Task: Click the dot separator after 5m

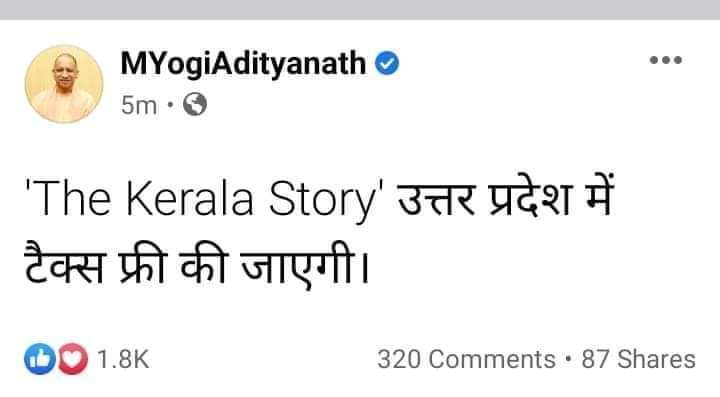Action: pos(170,106)
